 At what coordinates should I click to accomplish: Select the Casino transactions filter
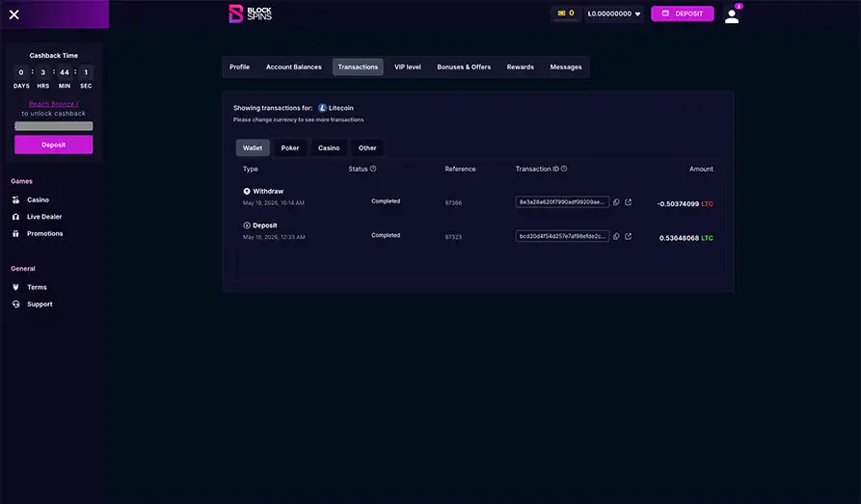click(x=329, y=147)
